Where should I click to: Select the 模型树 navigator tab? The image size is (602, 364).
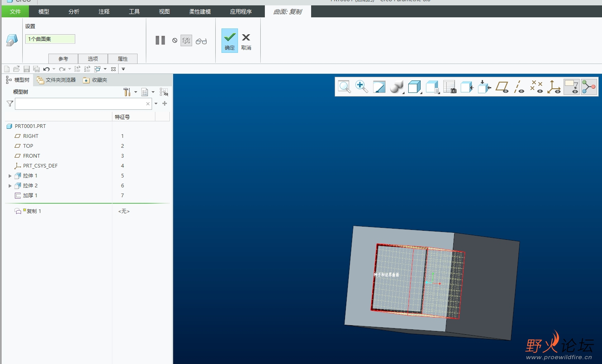coord(18,80)
